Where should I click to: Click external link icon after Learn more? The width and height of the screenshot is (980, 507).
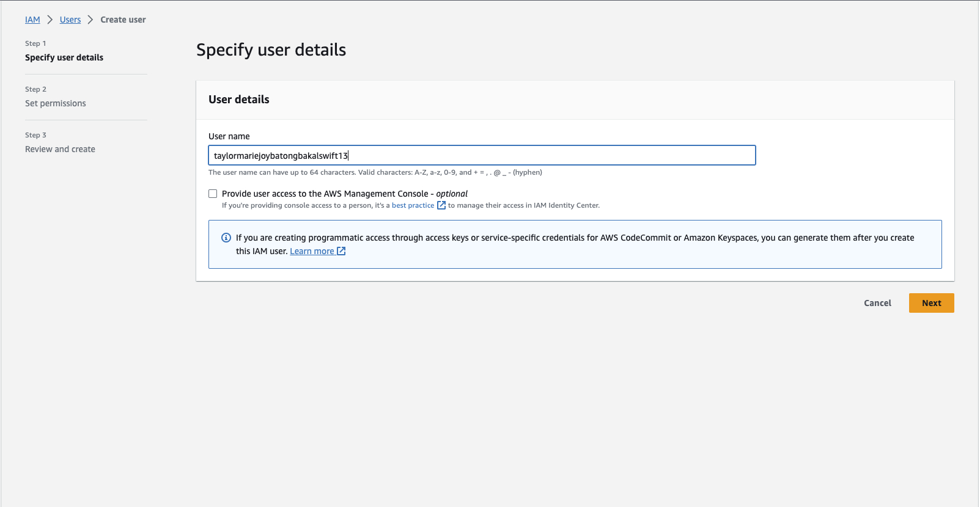[x=342, y=251]
